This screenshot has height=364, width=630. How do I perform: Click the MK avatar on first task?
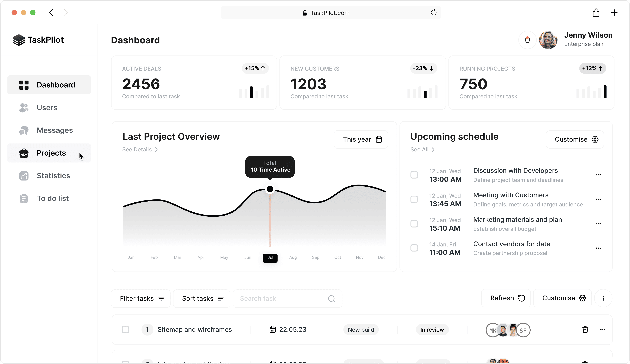click(492, 330)
